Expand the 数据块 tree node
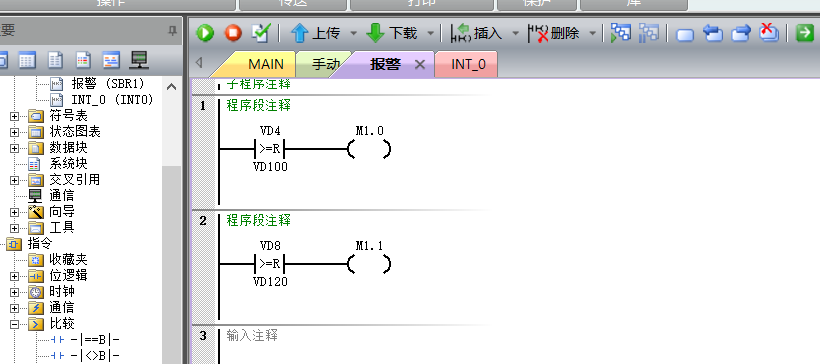 [14, 148]
